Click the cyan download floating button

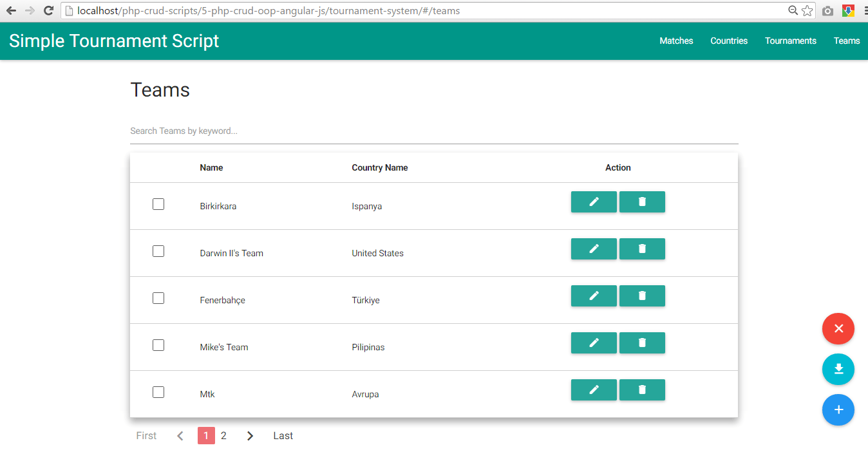click(x=838, y=369)
